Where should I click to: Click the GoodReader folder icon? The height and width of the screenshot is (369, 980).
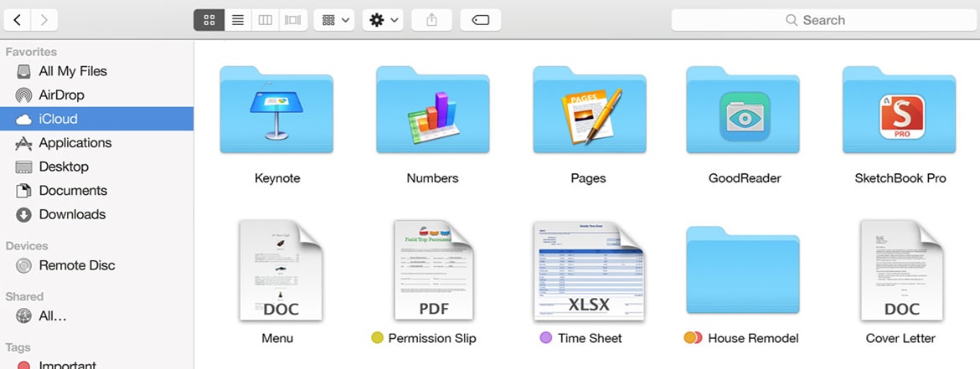[743, 110]
